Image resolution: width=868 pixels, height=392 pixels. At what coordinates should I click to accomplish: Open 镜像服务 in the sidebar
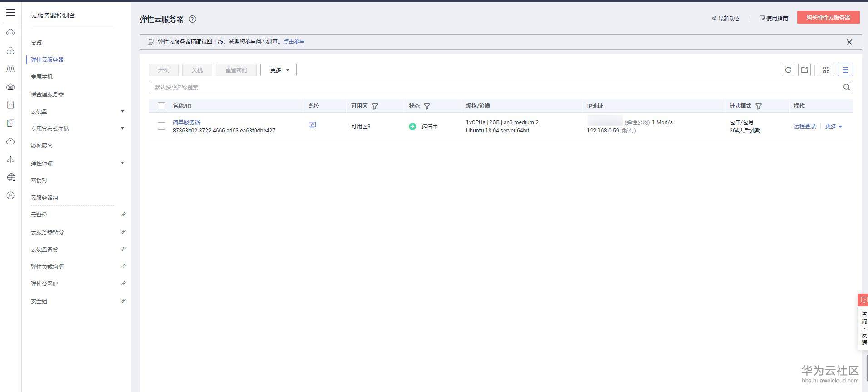point(42,146)
